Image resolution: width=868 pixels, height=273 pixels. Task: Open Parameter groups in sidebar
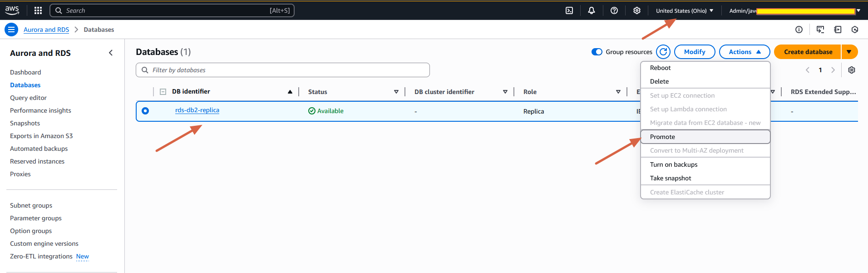pyautogui.click(x=36, y=218)
